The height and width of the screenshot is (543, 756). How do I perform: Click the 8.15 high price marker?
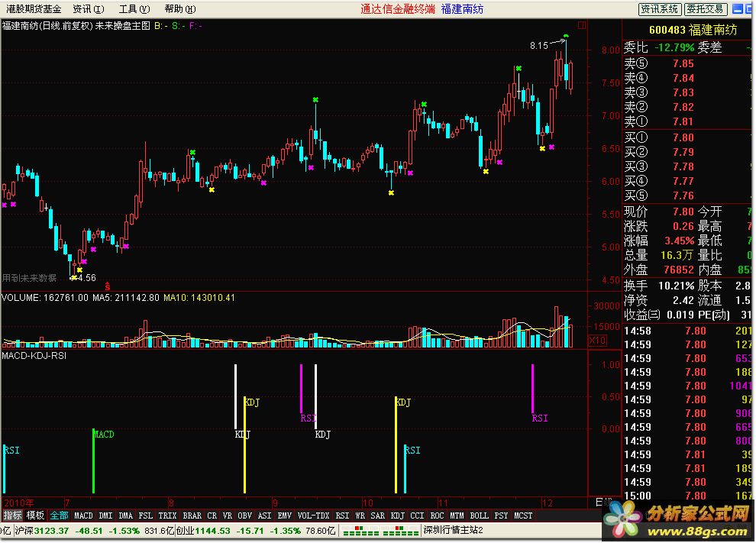click(538, 46)
